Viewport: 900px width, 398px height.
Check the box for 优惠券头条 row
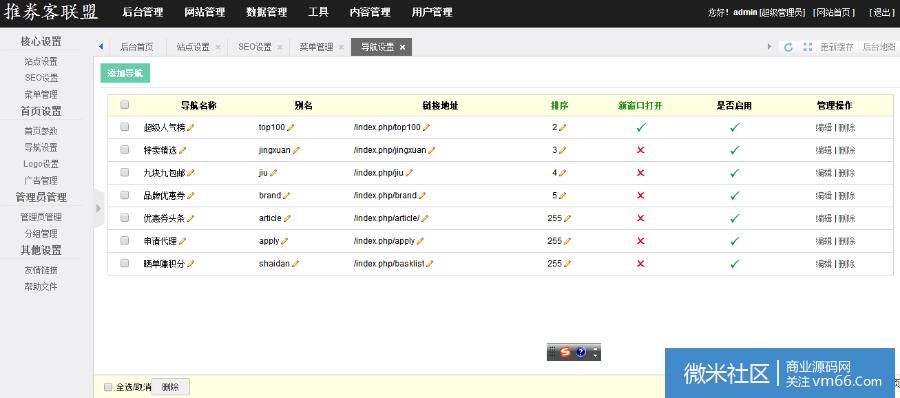(x=125, y=218)
